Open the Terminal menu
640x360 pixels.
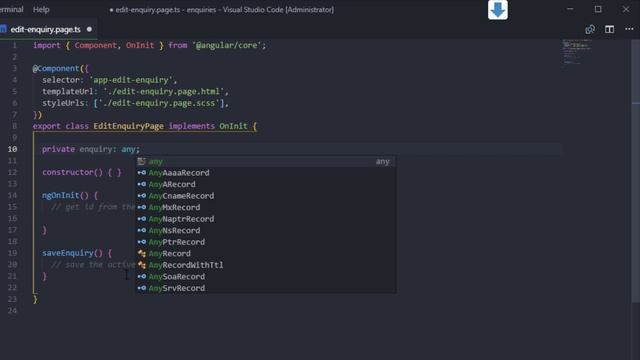click(x=11, y=9)
